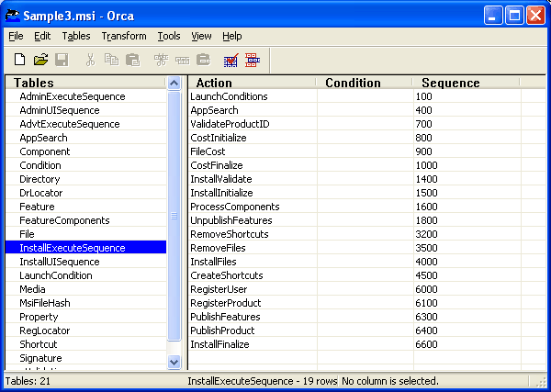Open the Tools menu
This screenshot has width=551, height=392.
point(169,36)
